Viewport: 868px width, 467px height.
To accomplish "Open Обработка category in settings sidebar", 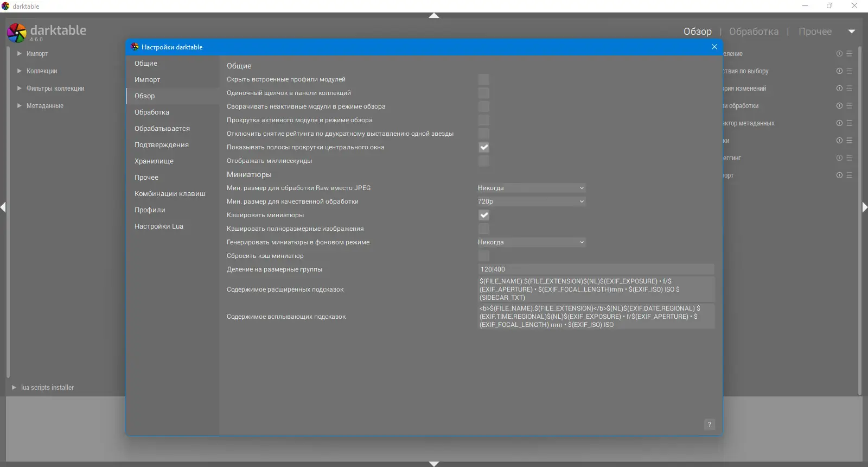I will coord(173,112).
